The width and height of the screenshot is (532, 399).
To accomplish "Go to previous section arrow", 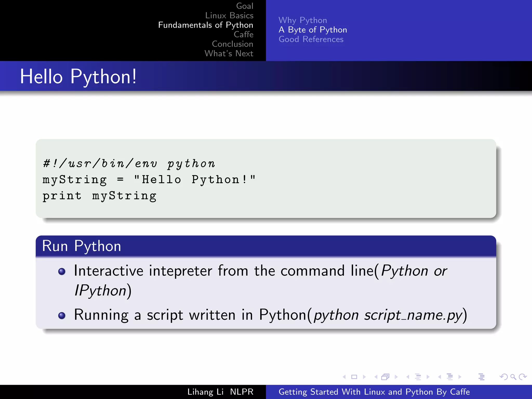I will pos(440,377).
